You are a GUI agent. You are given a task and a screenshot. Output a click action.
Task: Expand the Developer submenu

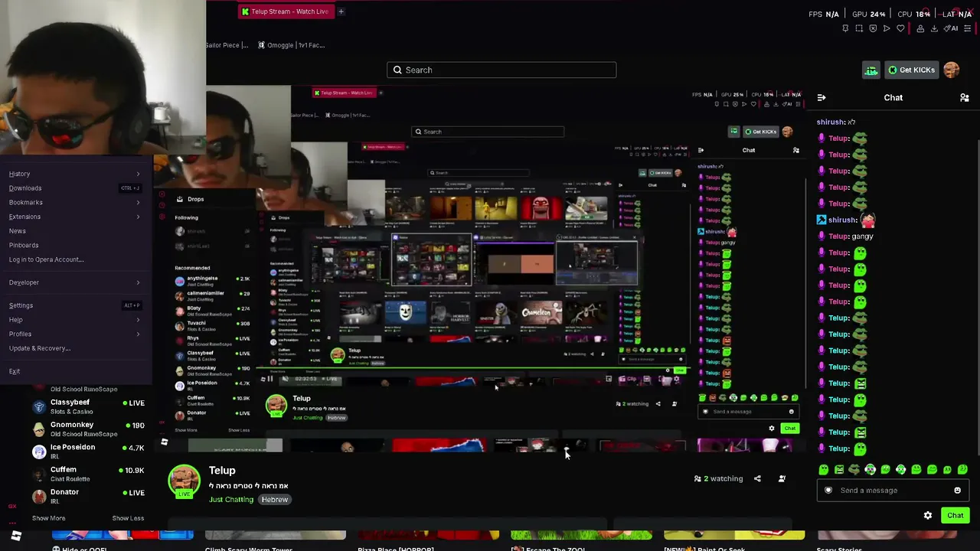[74, 282]
